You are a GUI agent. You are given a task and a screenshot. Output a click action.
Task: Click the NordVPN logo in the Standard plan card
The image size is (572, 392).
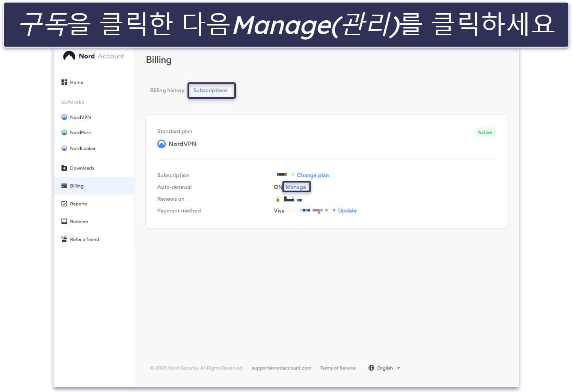(x=161, y=144)
